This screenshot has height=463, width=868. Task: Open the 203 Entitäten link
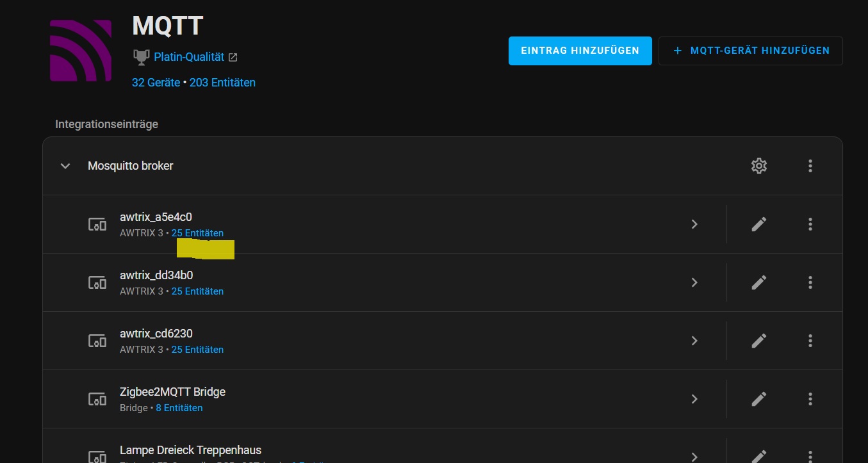[x=222, y=83]
